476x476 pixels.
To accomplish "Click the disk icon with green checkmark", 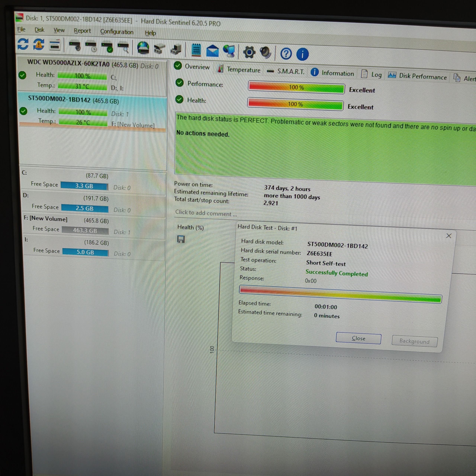I will tap(107, 47).
